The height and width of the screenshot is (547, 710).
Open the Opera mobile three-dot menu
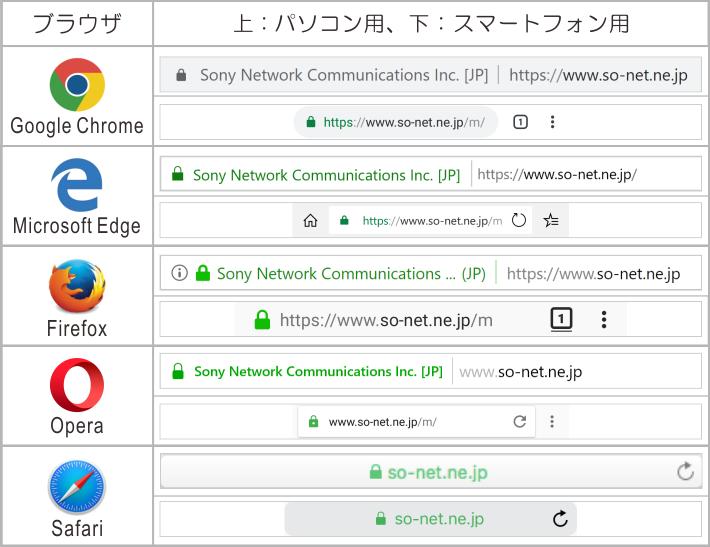pyautogui.click(x=552, y=422)
